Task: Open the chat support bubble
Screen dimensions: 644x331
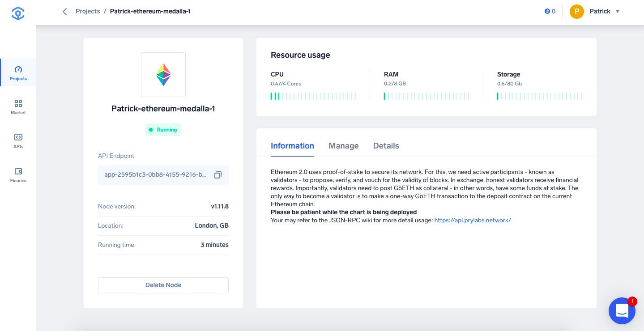Action: (x=622, y=310)
